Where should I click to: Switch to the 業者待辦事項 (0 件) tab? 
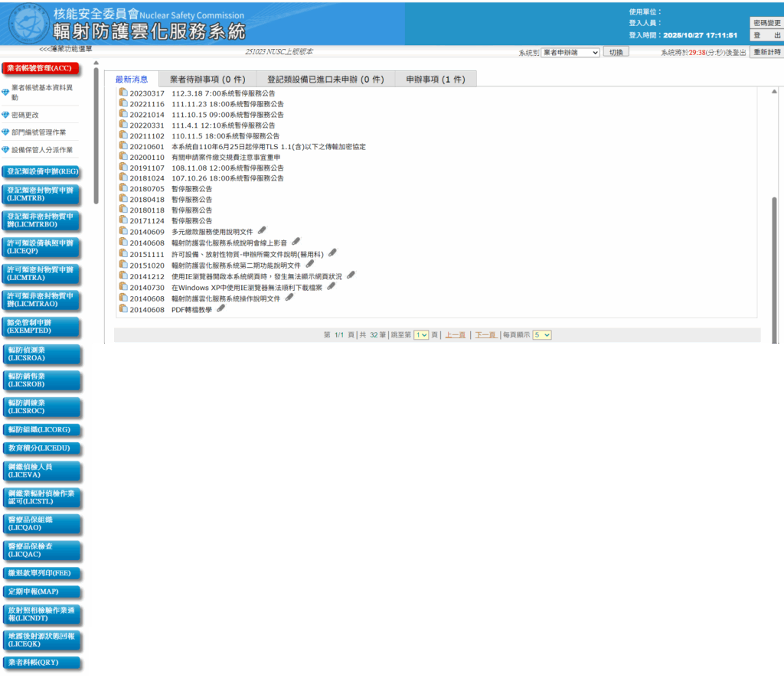pyautogui.click(x=207, y=79)
